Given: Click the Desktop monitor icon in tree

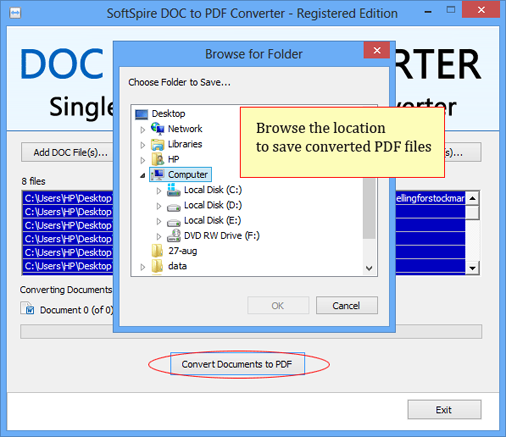Looking at the screenshot, I should pos(141,114).
